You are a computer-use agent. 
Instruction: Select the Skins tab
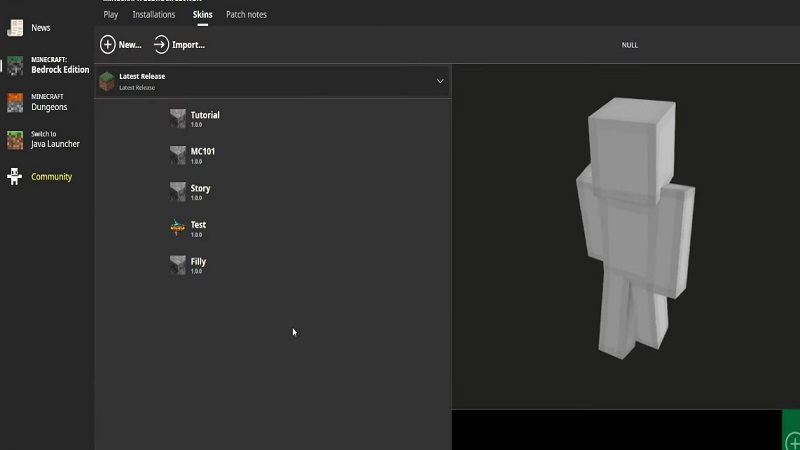pyautogui.click(x=202, y=15)
